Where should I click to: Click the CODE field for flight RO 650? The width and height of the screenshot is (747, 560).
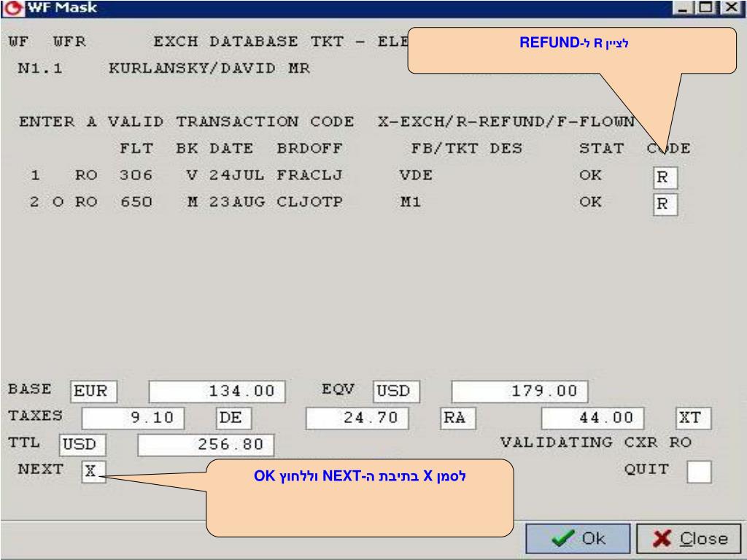point(665,204)
